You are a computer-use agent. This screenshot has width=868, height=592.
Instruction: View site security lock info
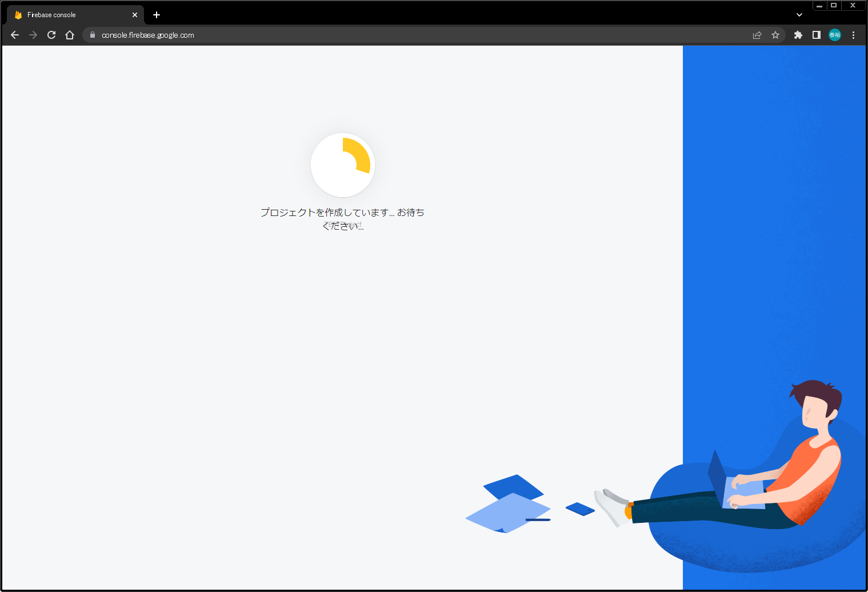pyautogui.click(x=93, y=35)
